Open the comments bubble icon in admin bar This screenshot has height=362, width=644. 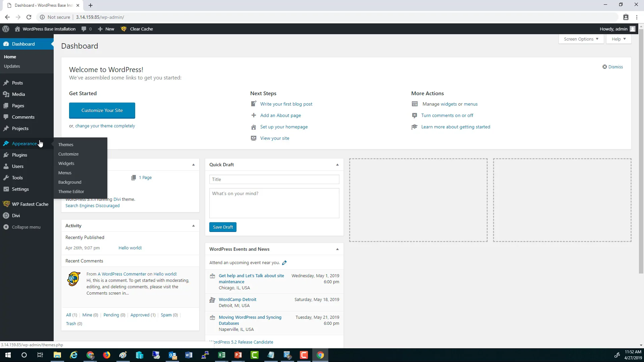click(84, 29)
